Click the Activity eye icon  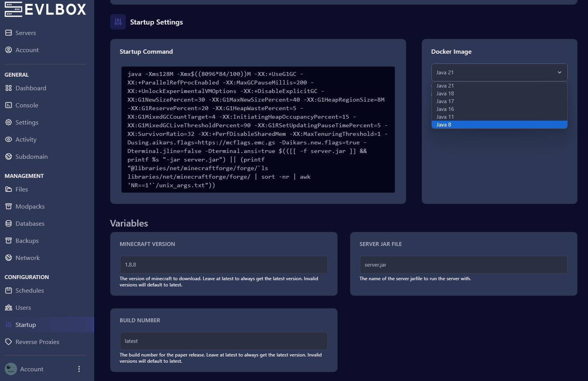tap(9, 139)
